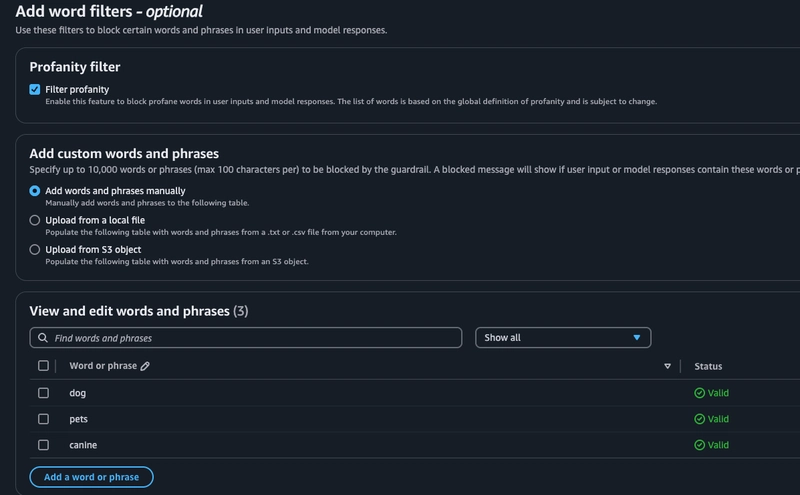800x495 pixels.
Task: Click the pencil edit icon beside Word or phrase
Action: point(145,367)
